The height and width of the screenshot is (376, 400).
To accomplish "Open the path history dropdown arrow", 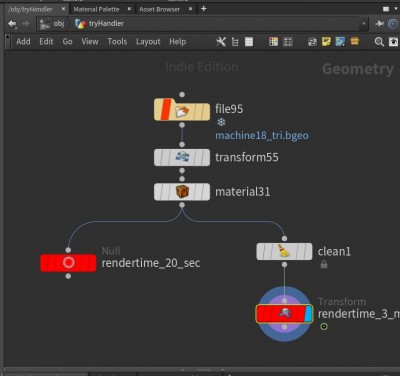I will (364, 24).
